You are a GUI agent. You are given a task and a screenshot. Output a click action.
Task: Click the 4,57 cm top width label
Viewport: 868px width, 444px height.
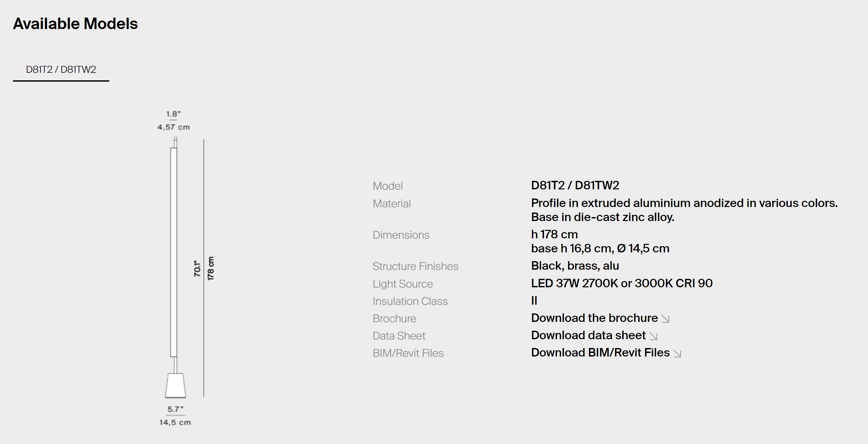(x=174, y=127)
